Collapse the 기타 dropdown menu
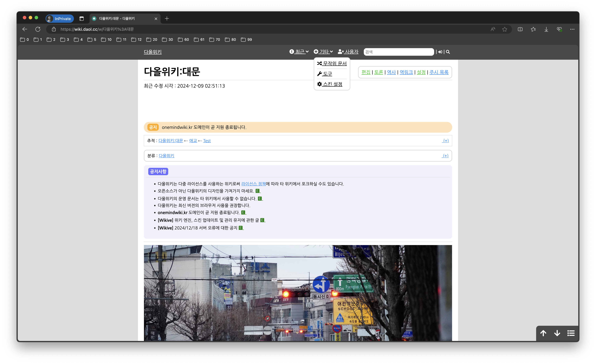596x364 pixels. [x=323, y=52]
